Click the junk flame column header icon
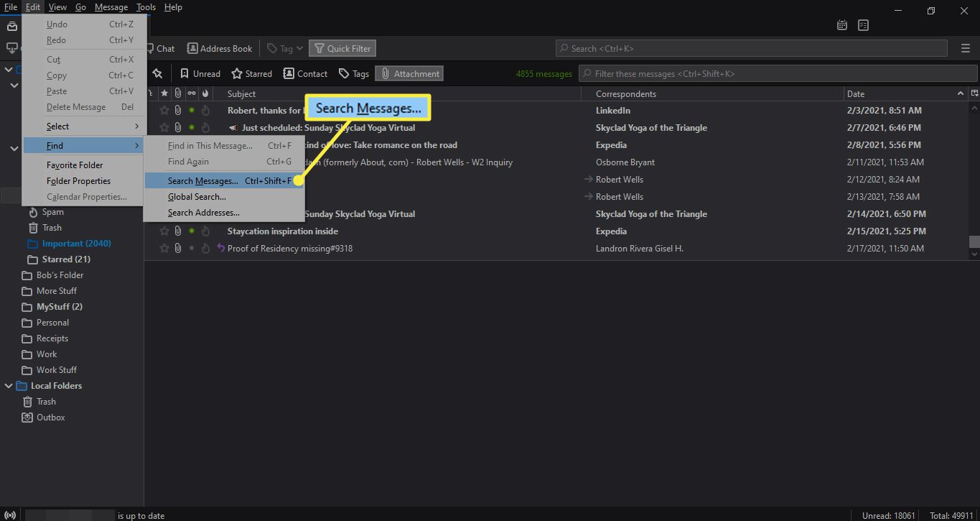Screen dimensions: 980x521 point(205,93)
